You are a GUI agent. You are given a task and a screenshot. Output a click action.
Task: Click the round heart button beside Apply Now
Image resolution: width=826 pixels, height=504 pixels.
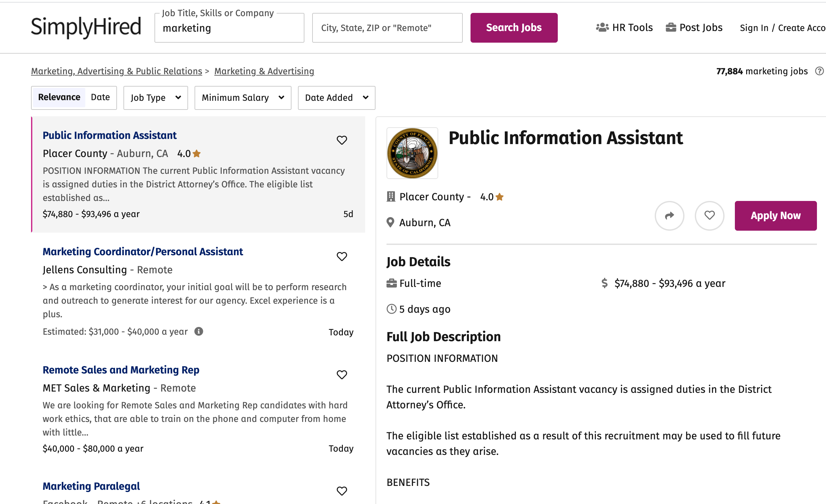(709, 215)
